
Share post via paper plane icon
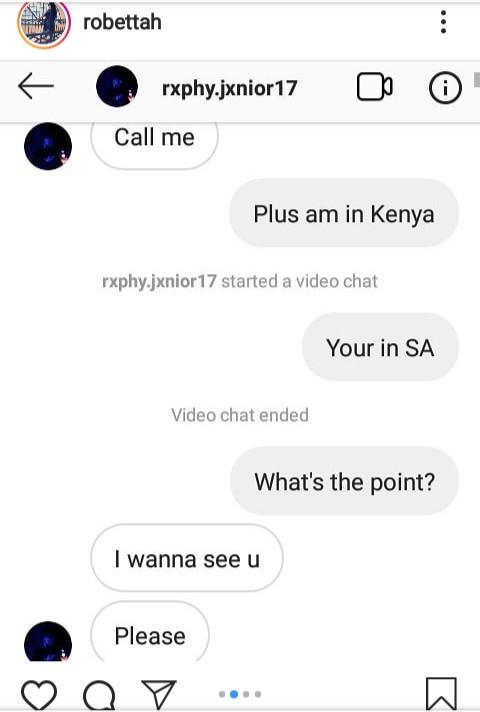point(158,694)
